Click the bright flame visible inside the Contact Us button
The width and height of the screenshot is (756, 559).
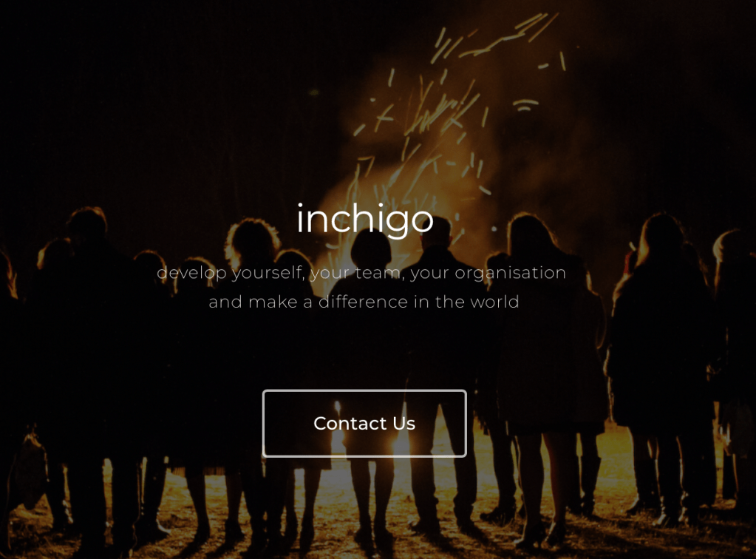pyautogui.click(x=338, y=427)
